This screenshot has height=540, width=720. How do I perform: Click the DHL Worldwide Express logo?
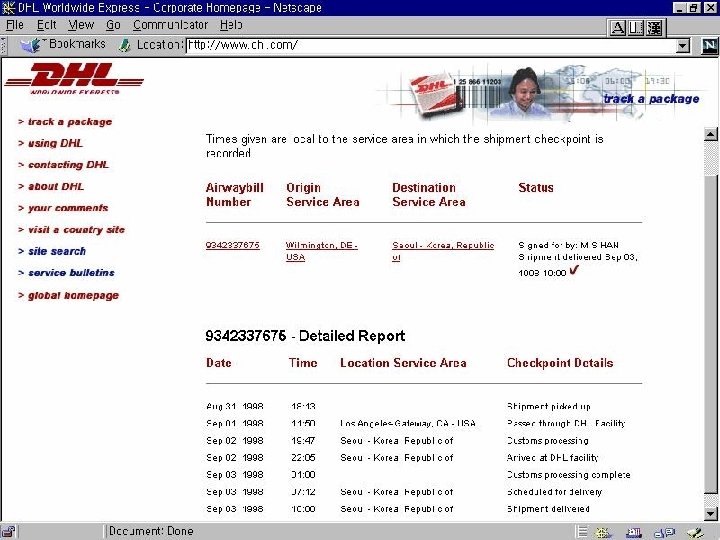click(74, 79)
